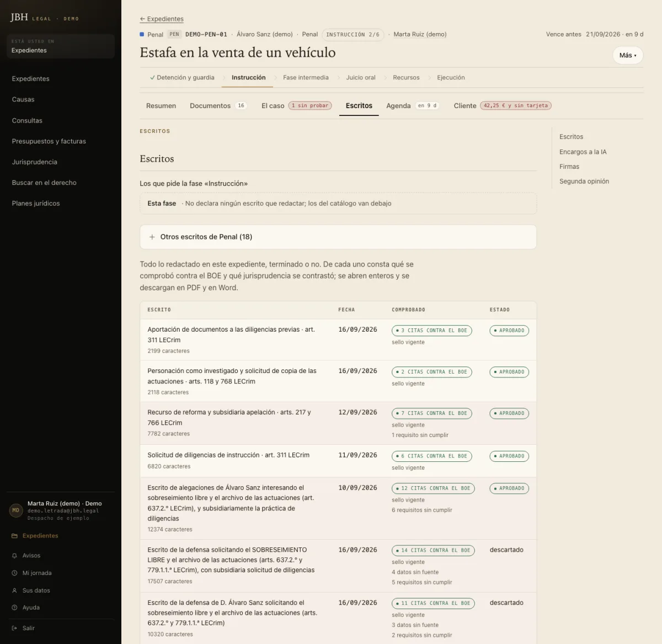Click the clock icon for Mi jornada
The height and width of the screenshot is (644, 662).
14,573
